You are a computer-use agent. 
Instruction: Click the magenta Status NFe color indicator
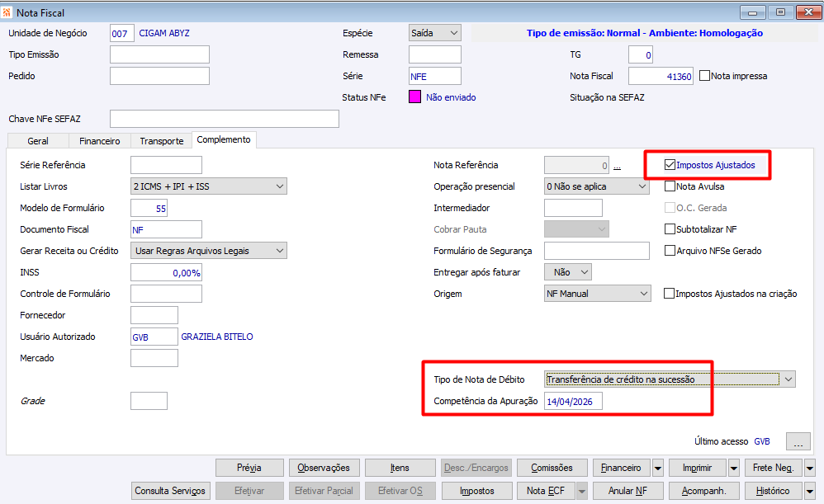click(x=414, y=97)
